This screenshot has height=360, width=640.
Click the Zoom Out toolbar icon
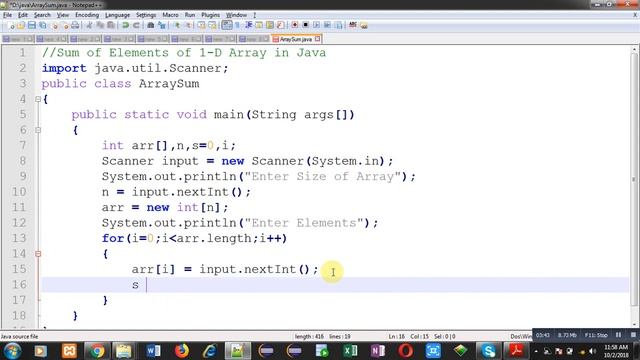click(x=188, y=25)
